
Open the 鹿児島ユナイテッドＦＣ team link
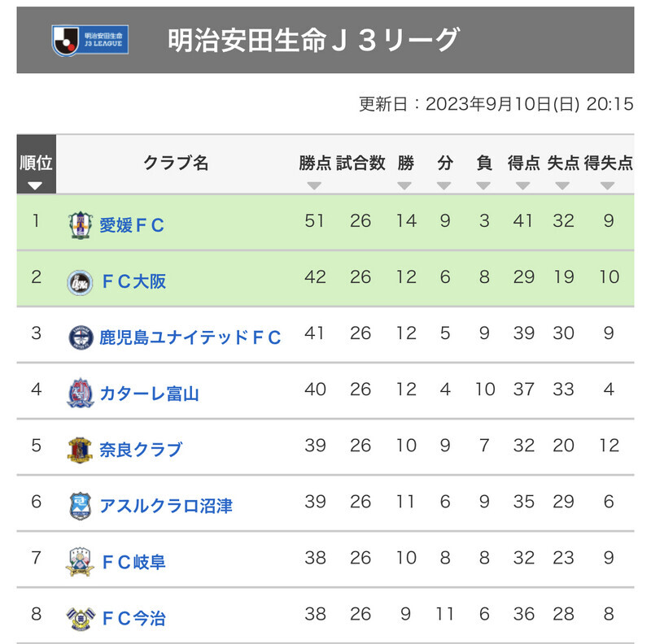coord(190,337)
